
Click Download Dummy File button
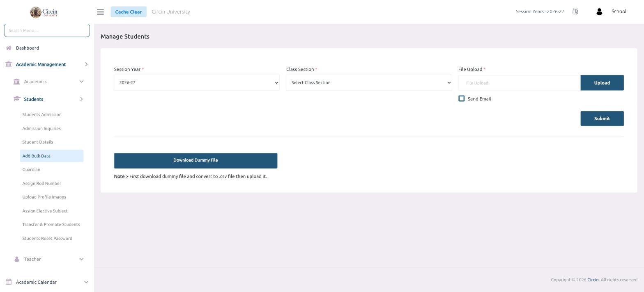tap(195, 160)
